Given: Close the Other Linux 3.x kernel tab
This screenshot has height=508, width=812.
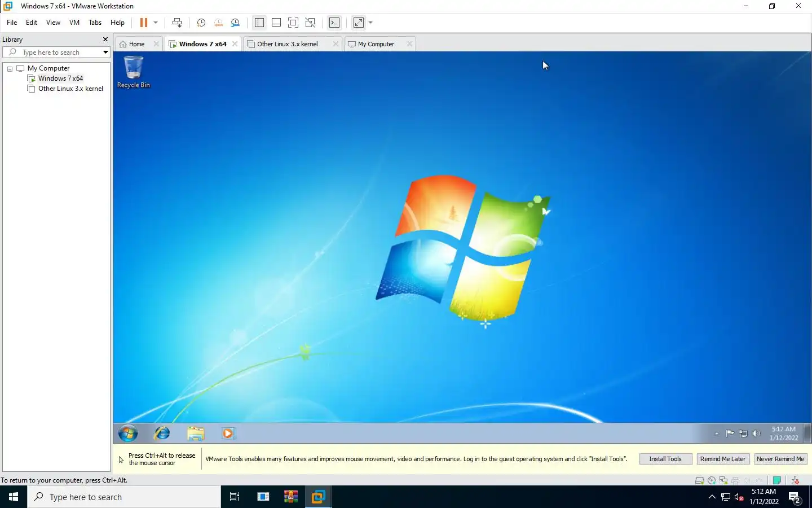Looking at the screenshot, I should 336,44.
